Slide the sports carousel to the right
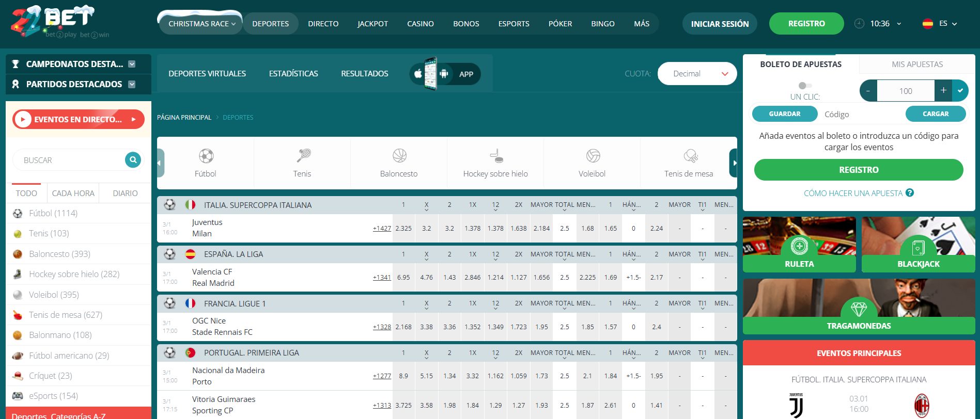Screen dimensions: 980x419 pos(734,163)
